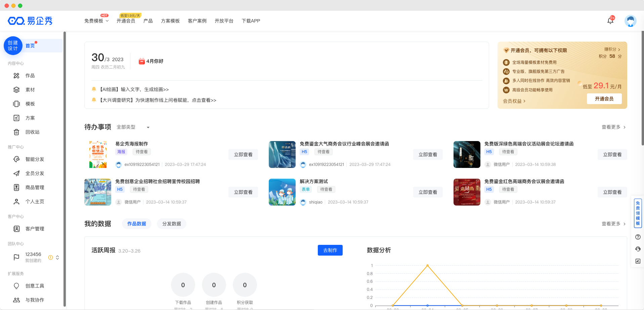
Task: Expand 会员权益 details
Action: point(514,101)
